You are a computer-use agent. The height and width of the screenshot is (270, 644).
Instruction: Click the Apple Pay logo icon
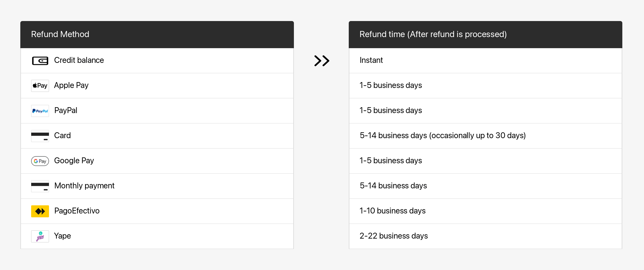click(40, 86)
